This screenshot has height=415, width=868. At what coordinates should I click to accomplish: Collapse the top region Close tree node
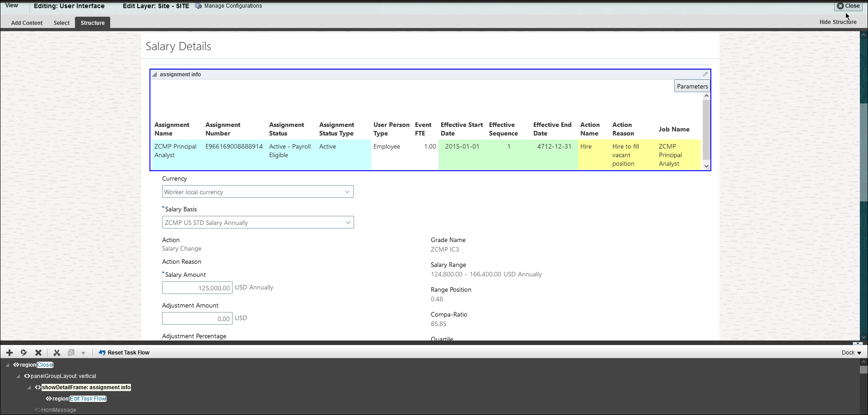tap(8, 365)
